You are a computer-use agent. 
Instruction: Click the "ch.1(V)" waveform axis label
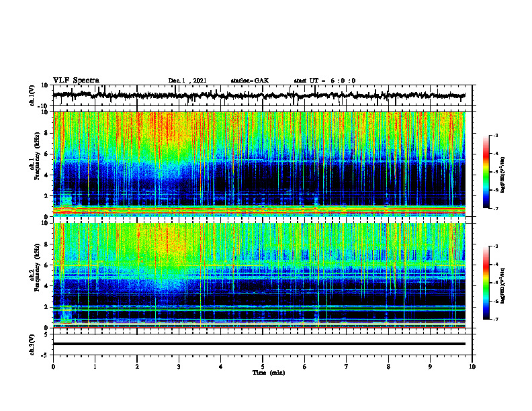32,95
